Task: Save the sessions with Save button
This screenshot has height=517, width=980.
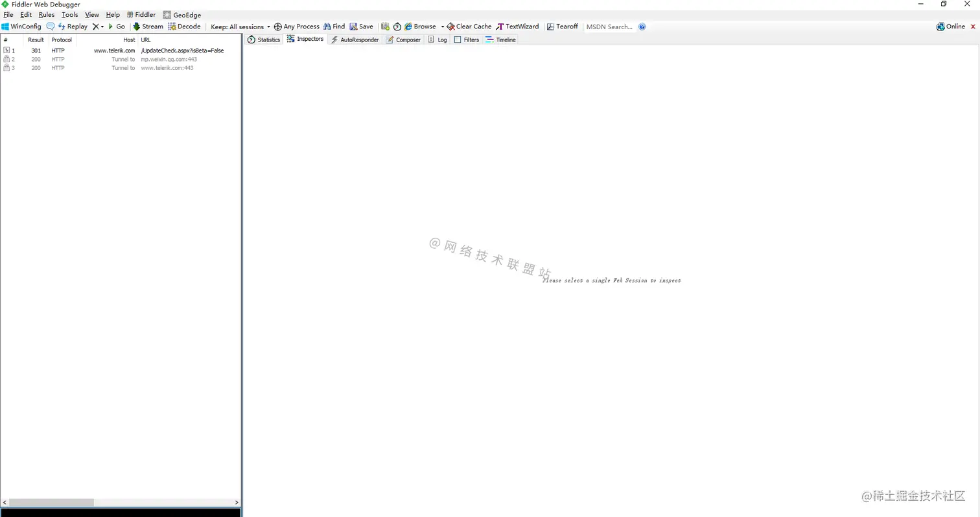Action: click(362, 27)
